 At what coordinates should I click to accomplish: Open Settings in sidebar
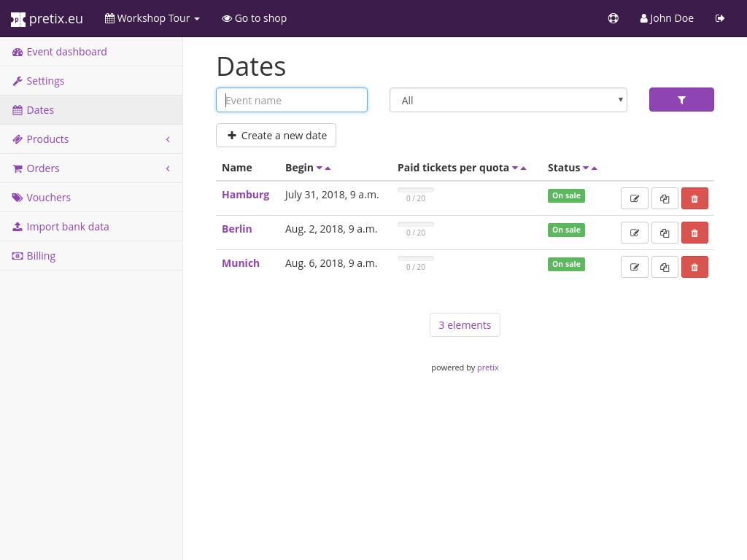click(91, 81)
